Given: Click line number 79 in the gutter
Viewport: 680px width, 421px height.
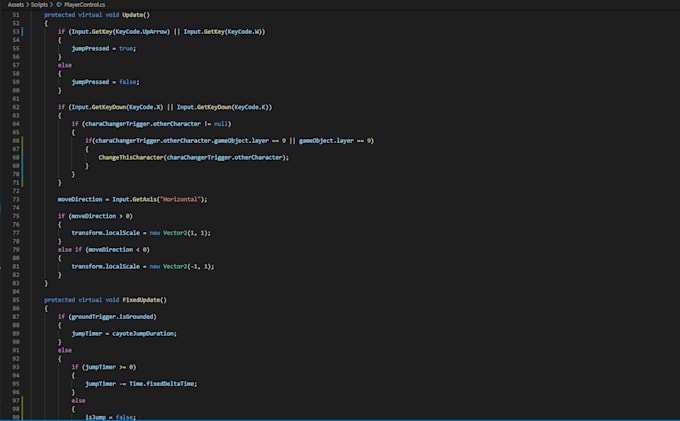Looking at the screenshot, I should point(16,250).
